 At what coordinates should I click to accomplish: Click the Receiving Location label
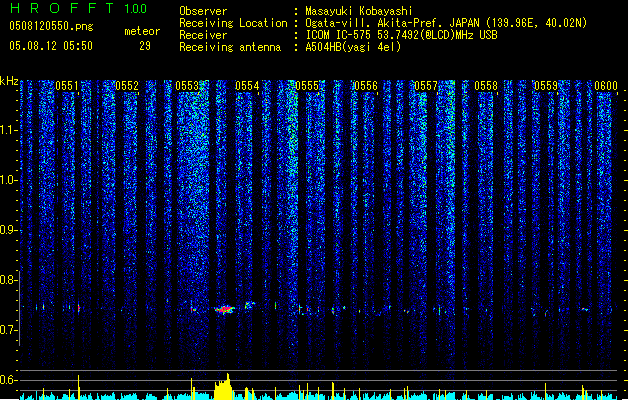point(233,23)
